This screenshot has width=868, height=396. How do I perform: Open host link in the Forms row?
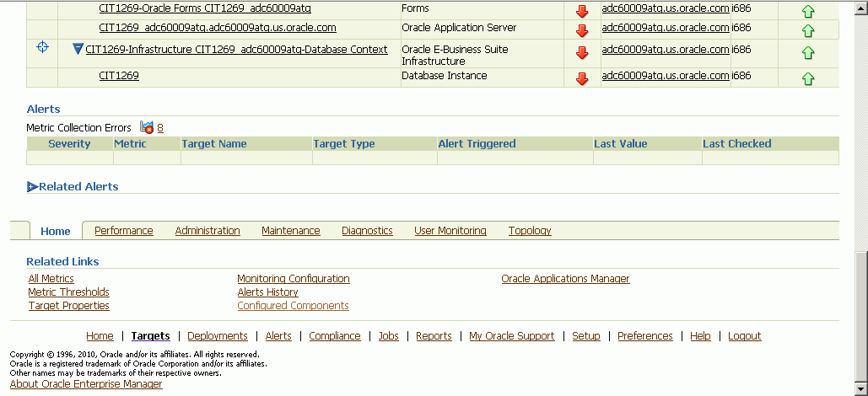click(666, 8)
